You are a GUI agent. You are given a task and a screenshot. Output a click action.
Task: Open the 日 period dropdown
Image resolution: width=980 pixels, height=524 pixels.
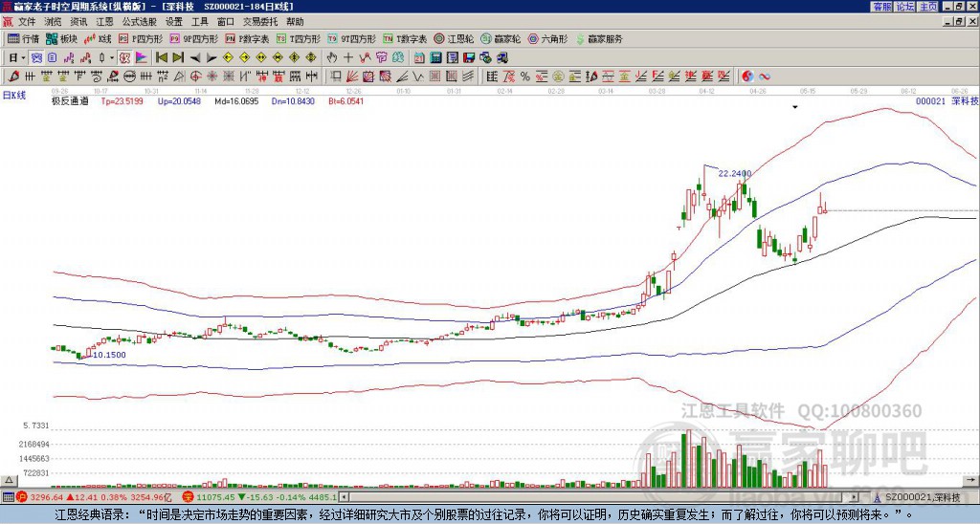17,57
